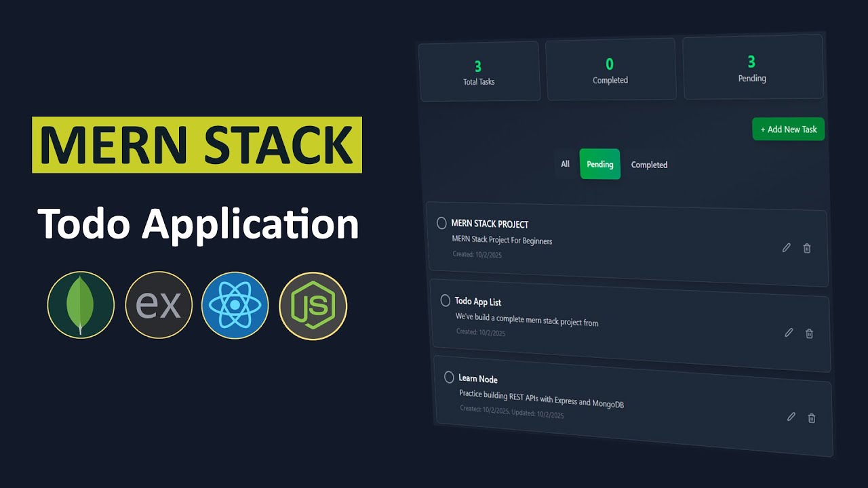Click 'Practice building REST APIs' description text
This screenshot has width=868, height=488.
tap(541, 399)
